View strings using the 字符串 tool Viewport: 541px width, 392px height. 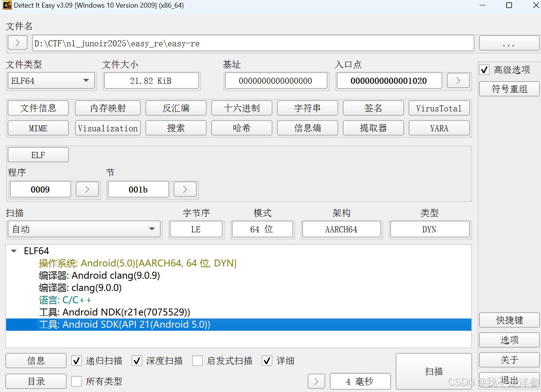click(x=307, y=108)
